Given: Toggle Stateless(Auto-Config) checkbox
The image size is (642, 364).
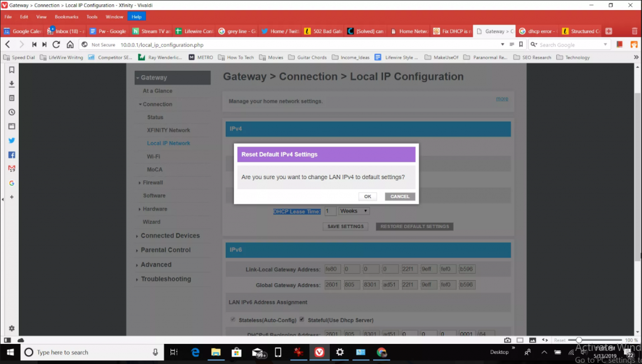Looking at the screenshot, I should [x=233, y=319].
